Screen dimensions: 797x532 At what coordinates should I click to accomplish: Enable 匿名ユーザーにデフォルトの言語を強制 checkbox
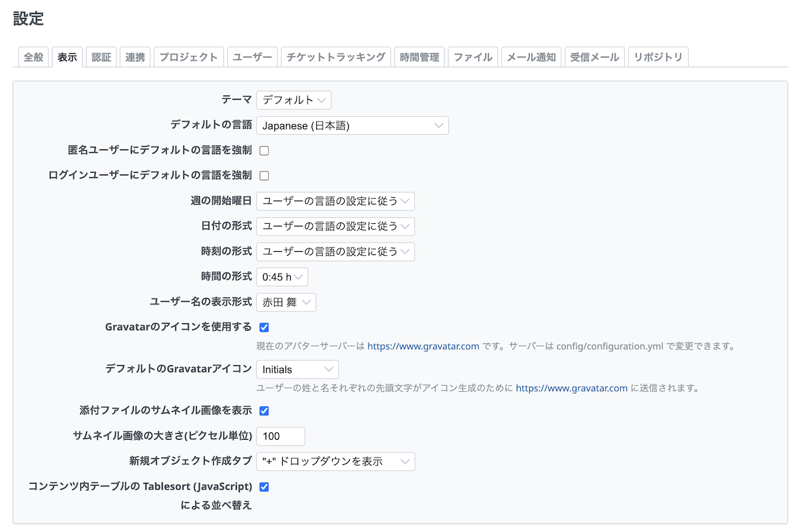click(264, 151)
